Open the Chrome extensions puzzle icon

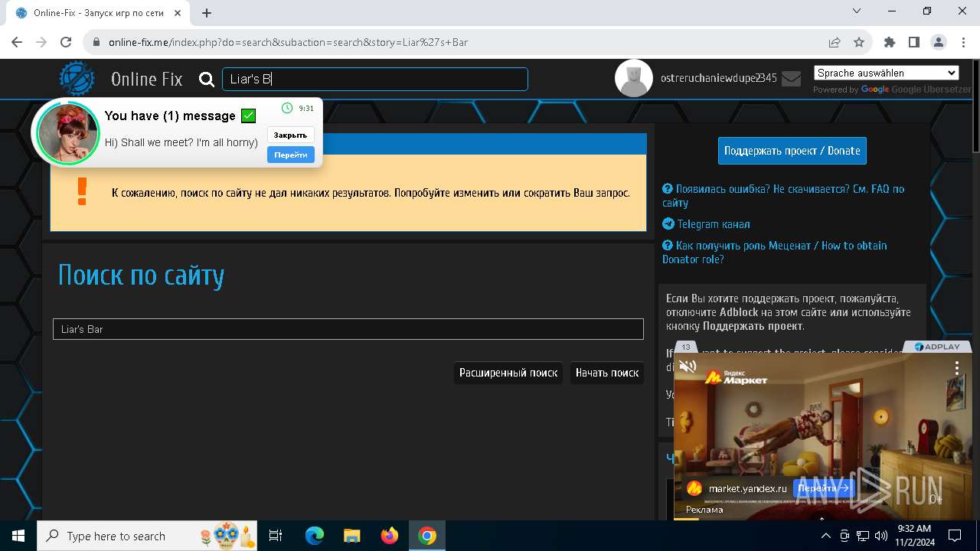[x=890, y=42]
